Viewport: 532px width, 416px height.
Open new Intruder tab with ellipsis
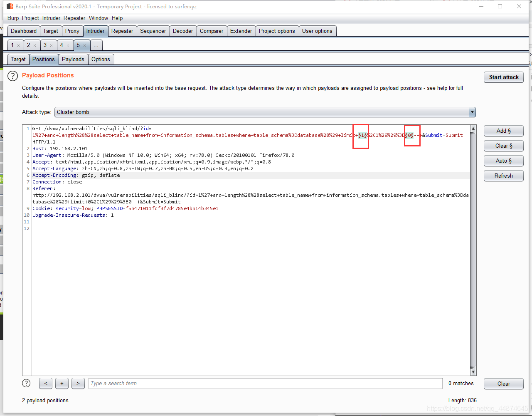coord(96,45)
